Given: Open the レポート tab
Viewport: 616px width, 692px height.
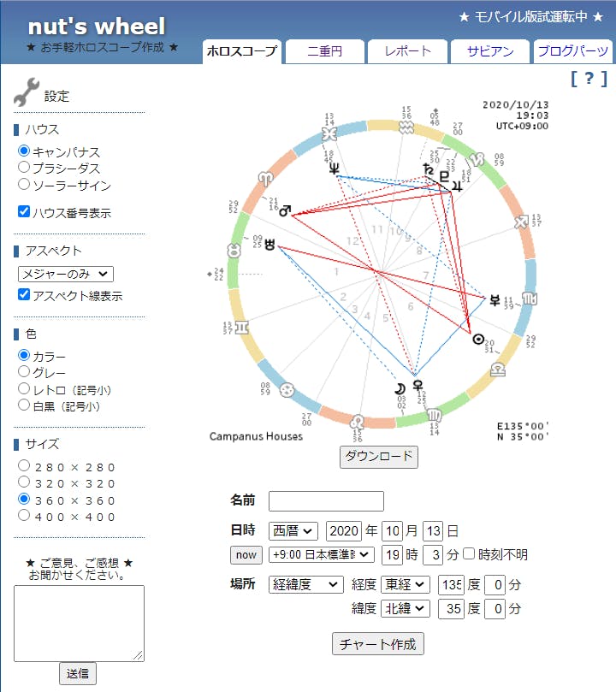Looking at the screenshot, I should [407, 51].
